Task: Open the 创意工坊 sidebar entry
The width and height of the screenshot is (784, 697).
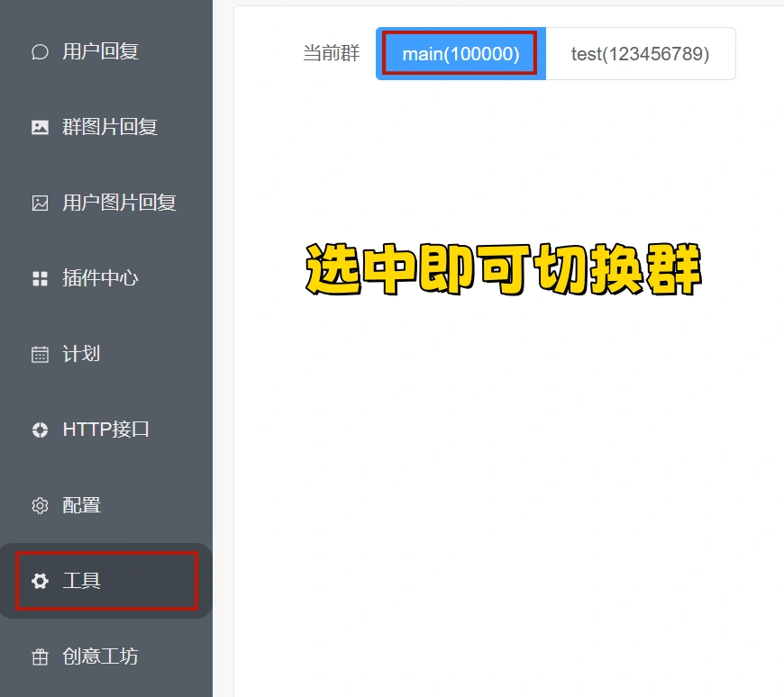Action: 106,657
